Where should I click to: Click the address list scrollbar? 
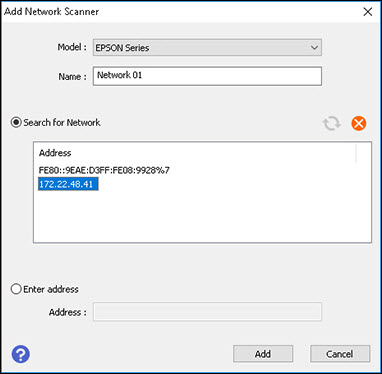(356, 153)
